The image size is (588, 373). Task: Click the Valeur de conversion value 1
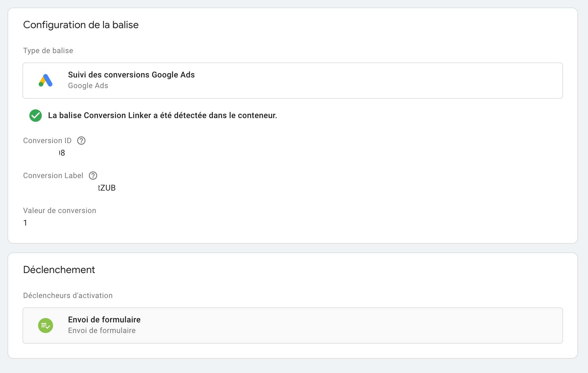point(25,223)
